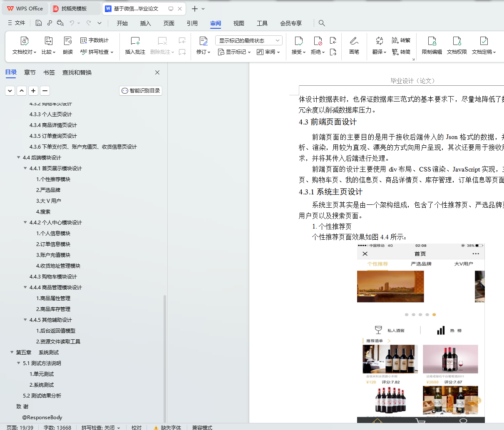The width and height of the screenshot is (504, 430).
Task: Click the app homepage screenshot in the document
Action: (421, 333)
